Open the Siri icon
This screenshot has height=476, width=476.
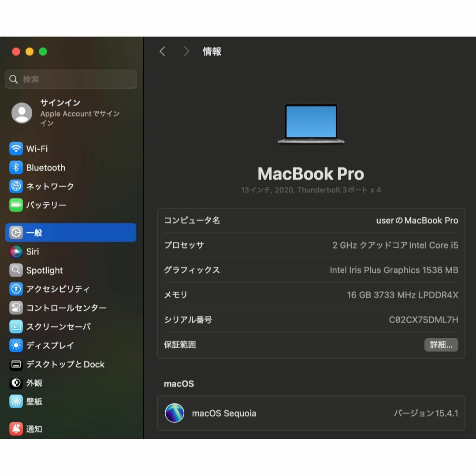tap(16, 251)
